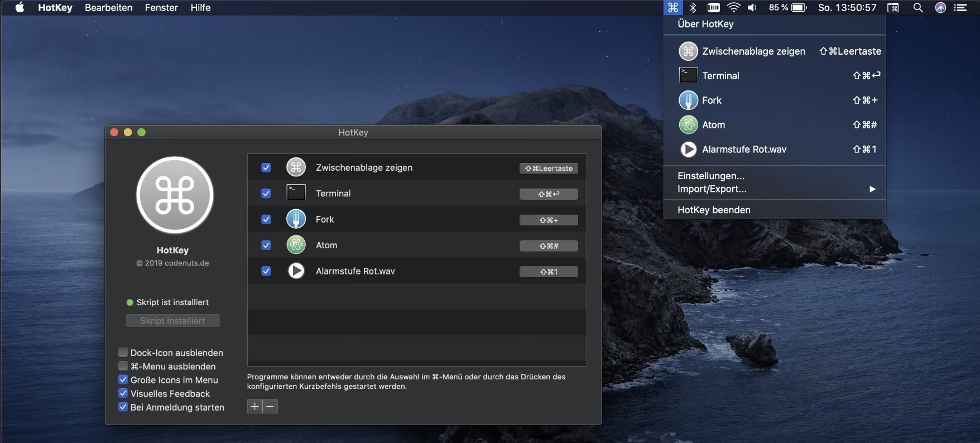The width and height of the screenshot is (980, 443).
Task: Click the Terminal shortcut field ⇧⌘↩
Action: [549, 194]
